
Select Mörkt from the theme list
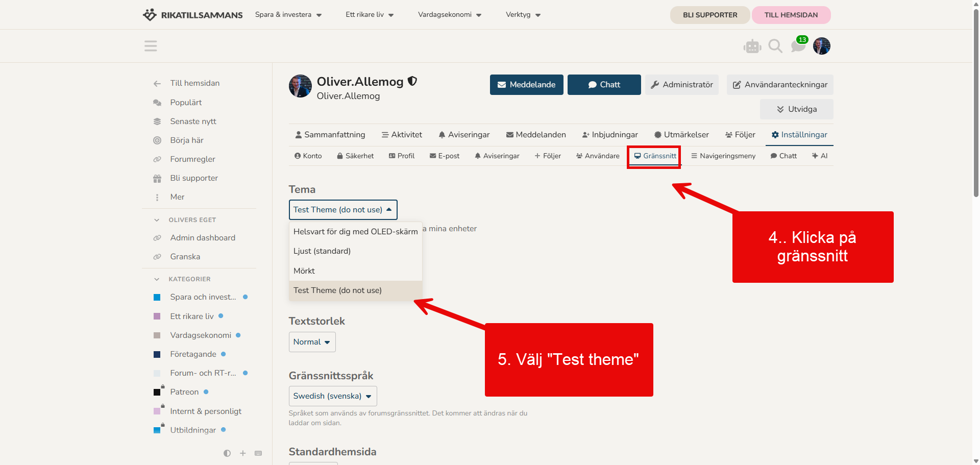coord(304,271)
